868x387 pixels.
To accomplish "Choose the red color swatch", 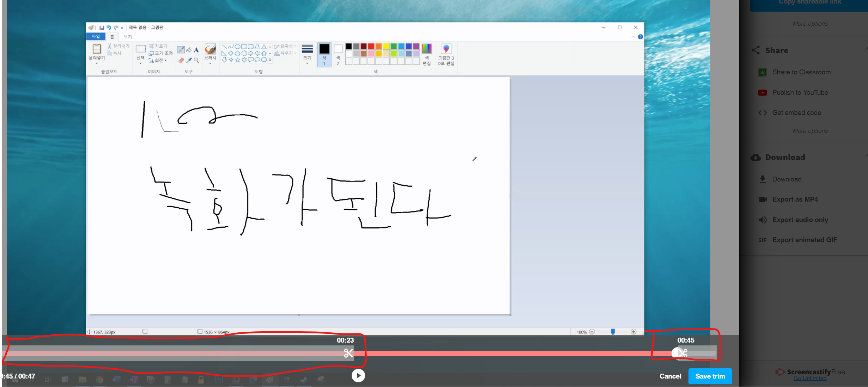I will (x=371, y=46).
